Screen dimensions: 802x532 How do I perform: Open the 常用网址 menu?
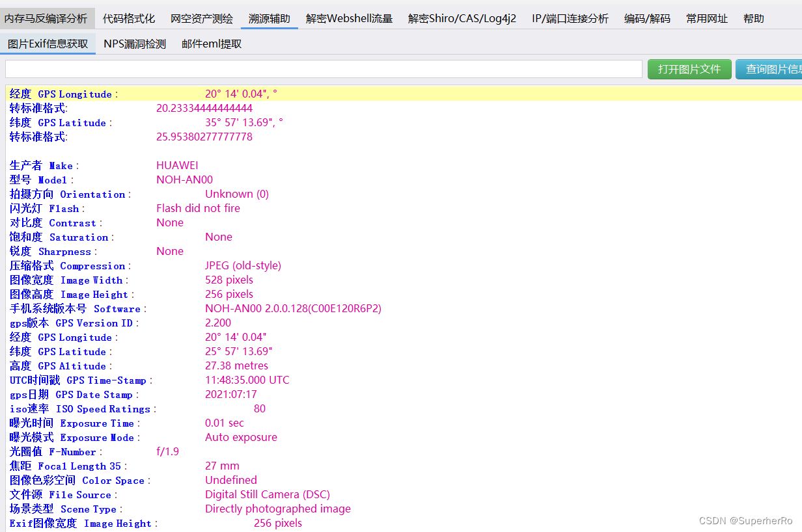(706, 18)
